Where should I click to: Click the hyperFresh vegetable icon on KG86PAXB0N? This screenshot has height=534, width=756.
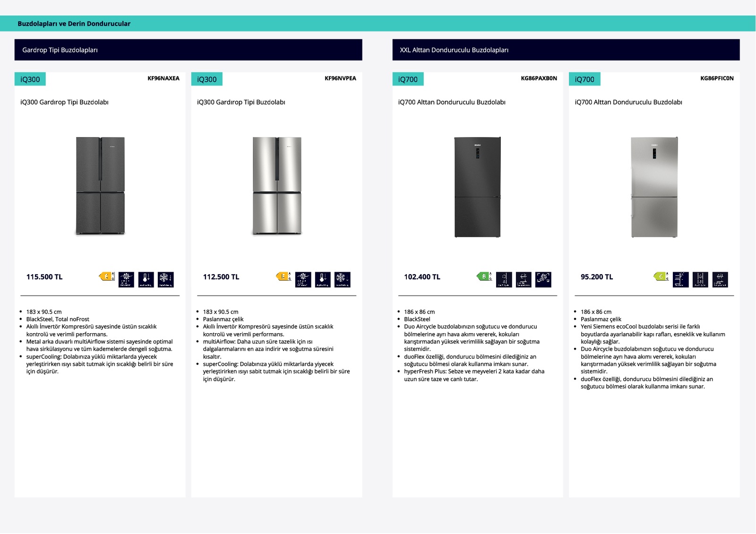[x=543, y=279]
